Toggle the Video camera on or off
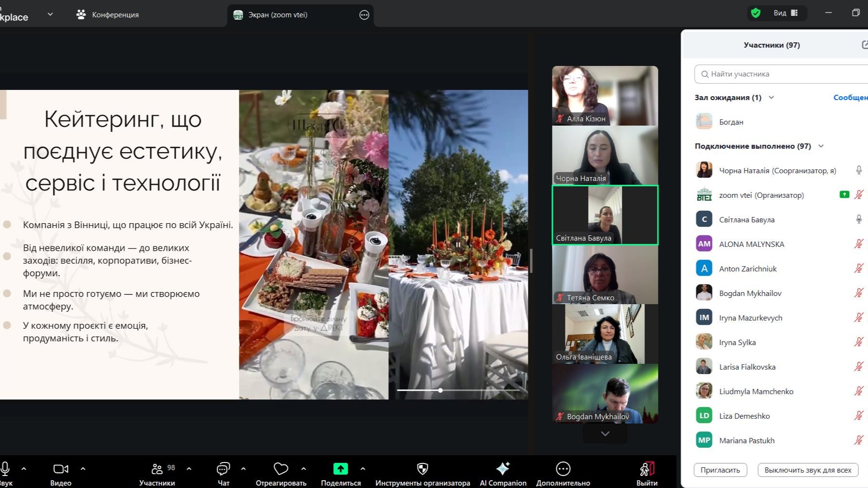 pyautogui.click(x=61, y=469)
